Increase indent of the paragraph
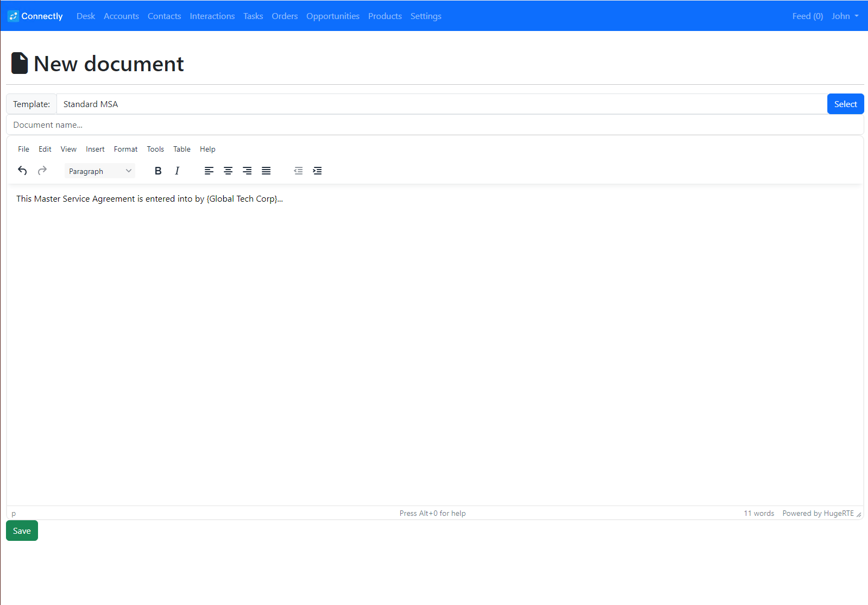Screen dimensions: 868x605 tap(317, 171)
